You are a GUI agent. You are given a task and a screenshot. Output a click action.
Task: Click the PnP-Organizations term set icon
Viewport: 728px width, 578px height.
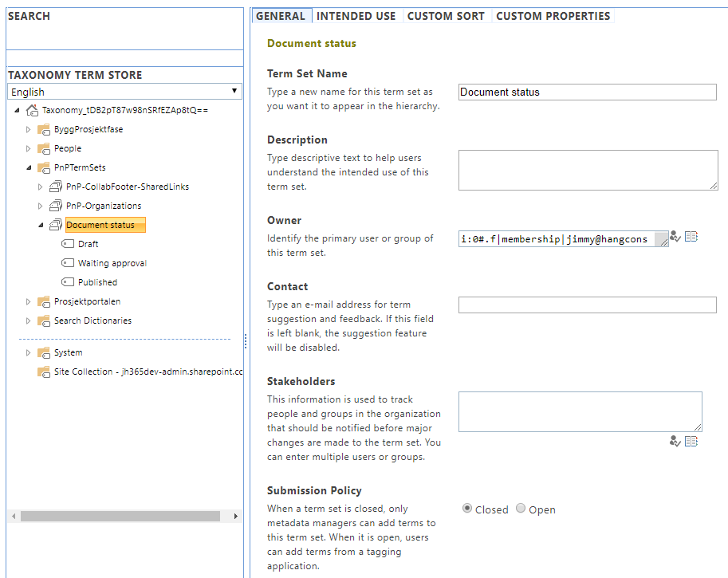tap(56, 206)
